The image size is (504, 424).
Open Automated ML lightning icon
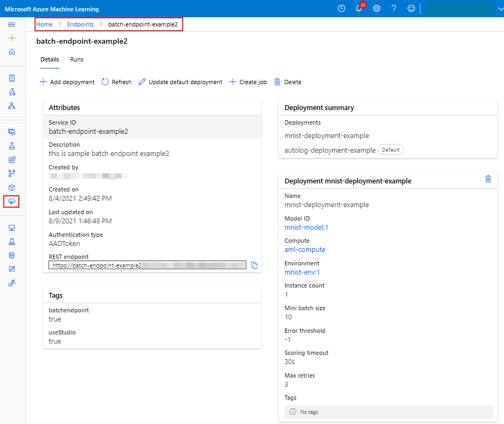click(11, 92)
